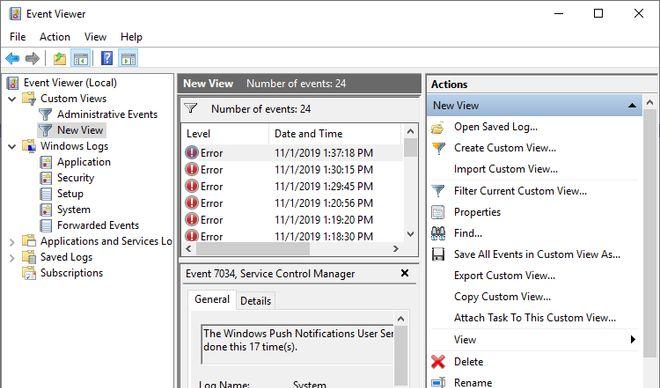Image resolution: width=660 pixels, height=388 pixels.
Task: Click the Forward arrow toolbar icon
Action: pos(32,58)
